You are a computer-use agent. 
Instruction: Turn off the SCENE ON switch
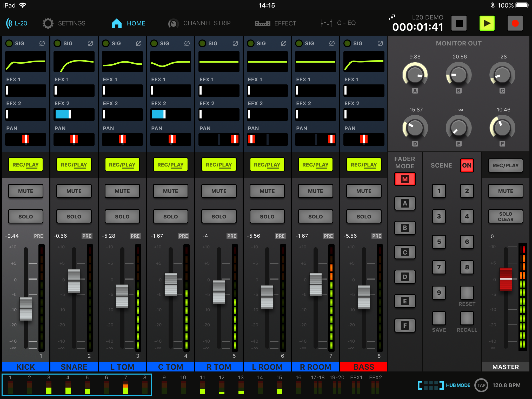pyautogui.click(x=467, y=165)
